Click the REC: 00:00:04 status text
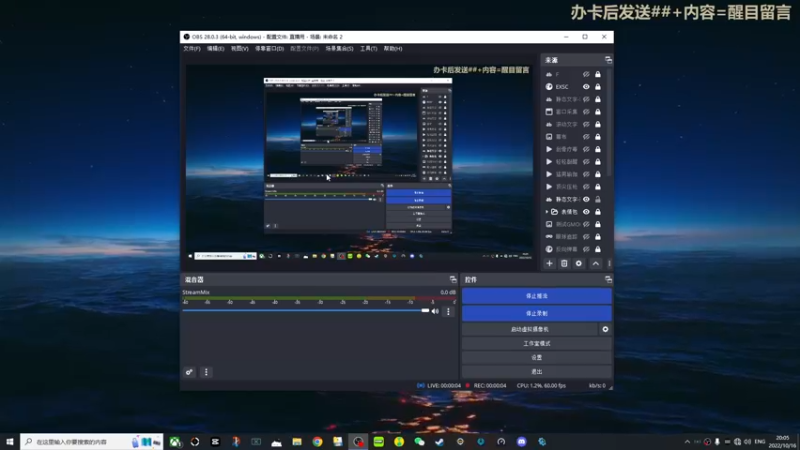 pos(490,385)
